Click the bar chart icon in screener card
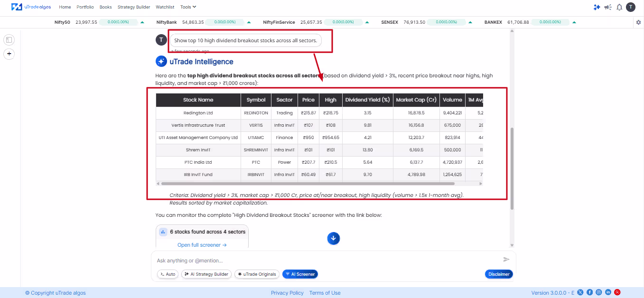The image size is (644, 298). (x=163, y=232)
